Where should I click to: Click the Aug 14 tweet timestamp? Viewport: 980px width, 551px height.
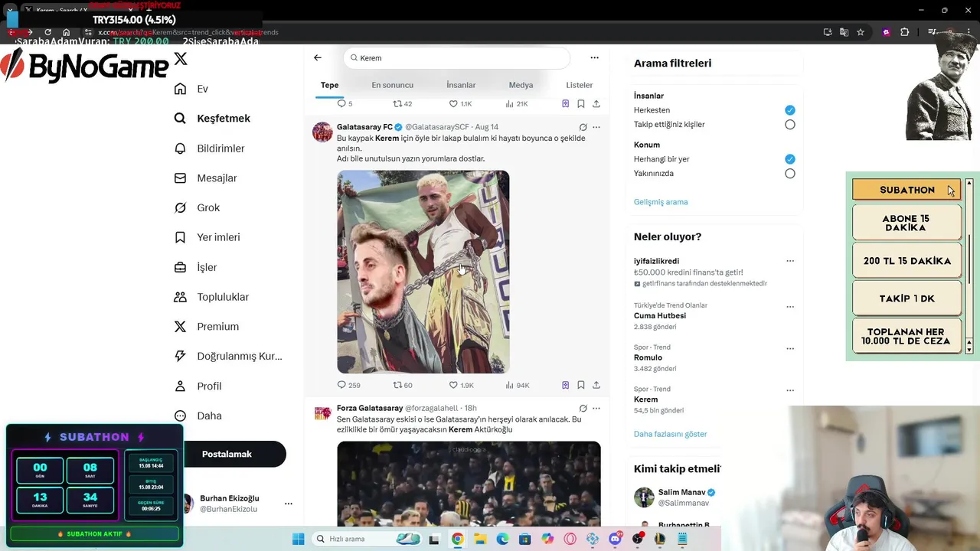[486, 127]
